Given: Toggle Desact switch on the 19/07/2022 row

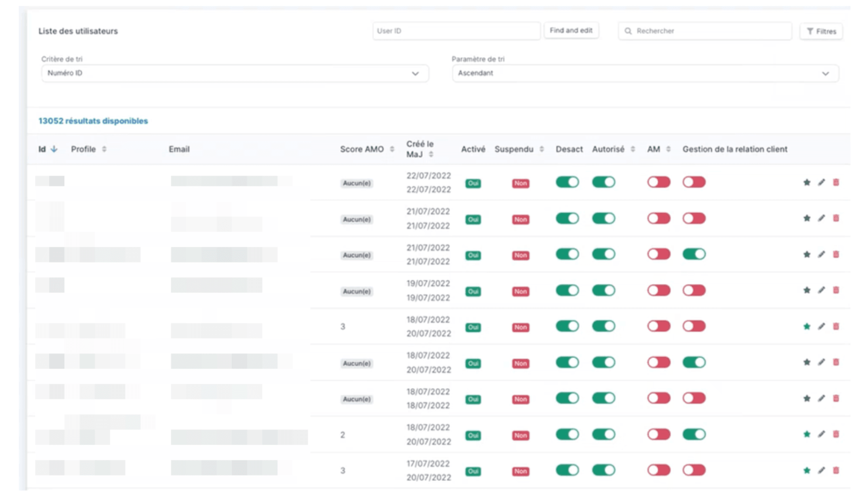Looking at the screenshot, I should click(x=567, y=290).
